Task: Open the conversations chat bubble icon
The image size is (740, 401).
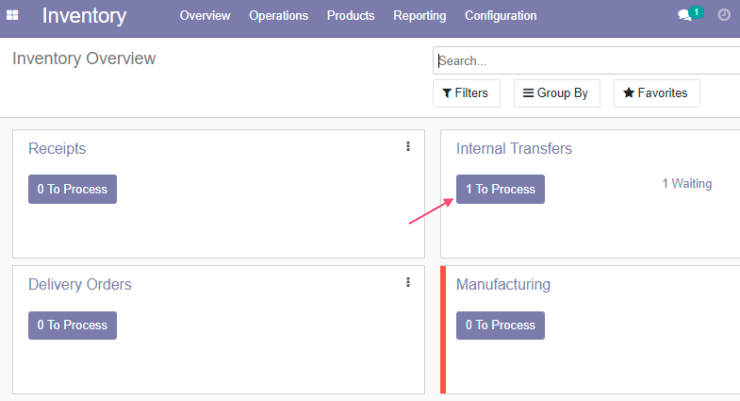Action: tap(684, 16)
